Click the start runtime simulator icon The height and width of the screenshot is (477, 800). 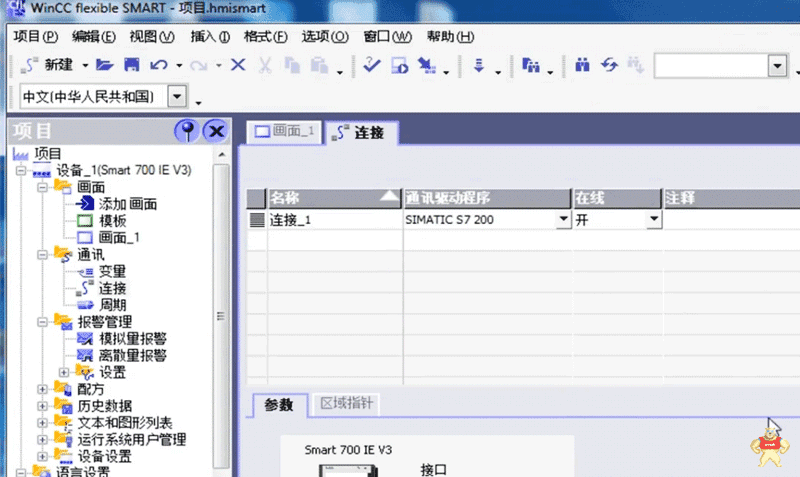399,65
